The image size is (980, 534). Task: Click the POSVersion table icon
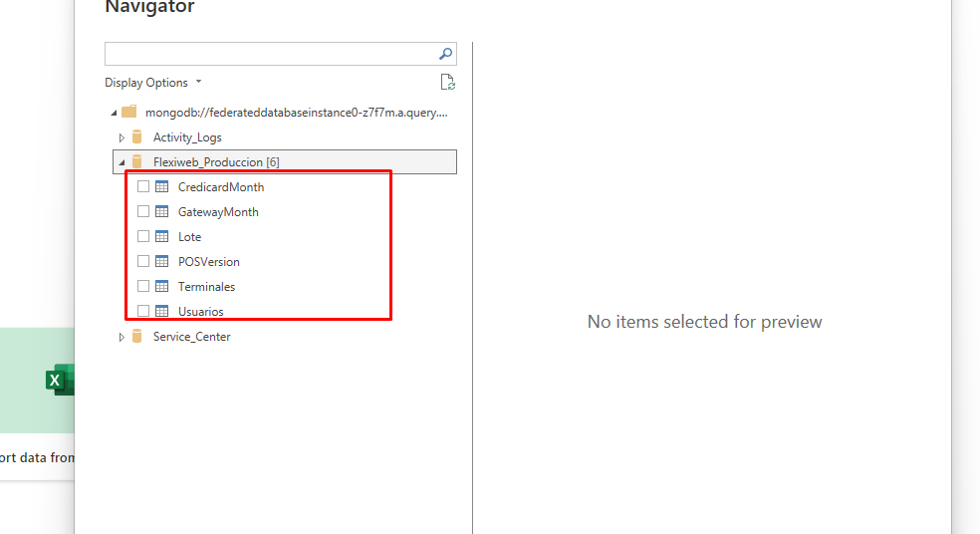pyautogui.click(x=162, y=261)
